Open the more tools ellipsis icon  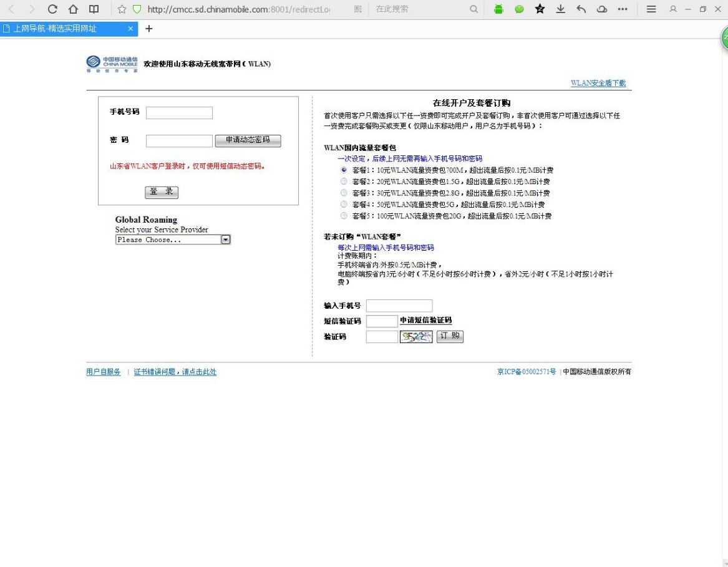tap(623, 9)
